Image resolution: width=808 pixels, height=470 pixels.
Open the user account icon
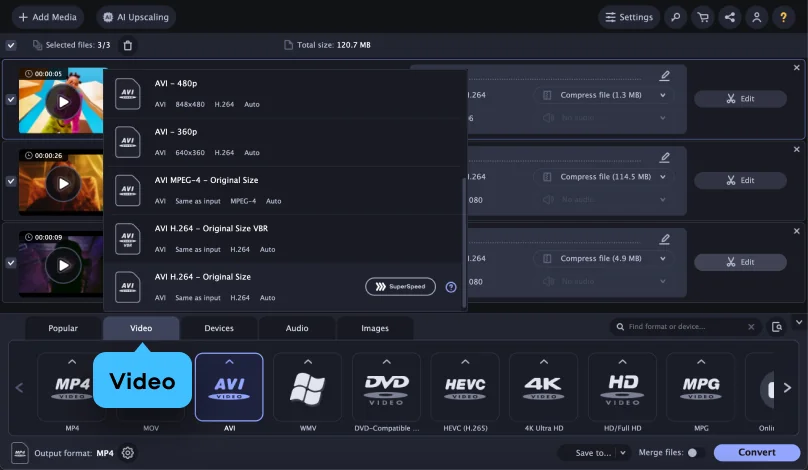756,17
